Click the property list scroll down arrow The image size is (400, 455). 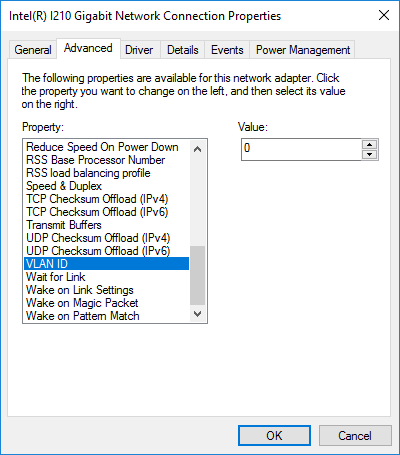tap(197, 314)
